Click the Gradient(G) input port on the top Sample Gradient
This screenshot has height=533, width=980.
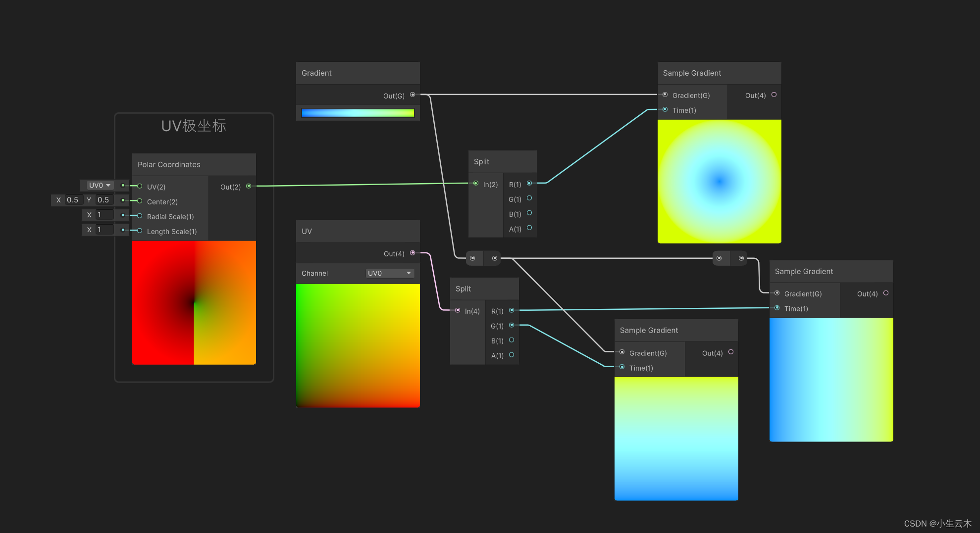click(x=665, y=94)
